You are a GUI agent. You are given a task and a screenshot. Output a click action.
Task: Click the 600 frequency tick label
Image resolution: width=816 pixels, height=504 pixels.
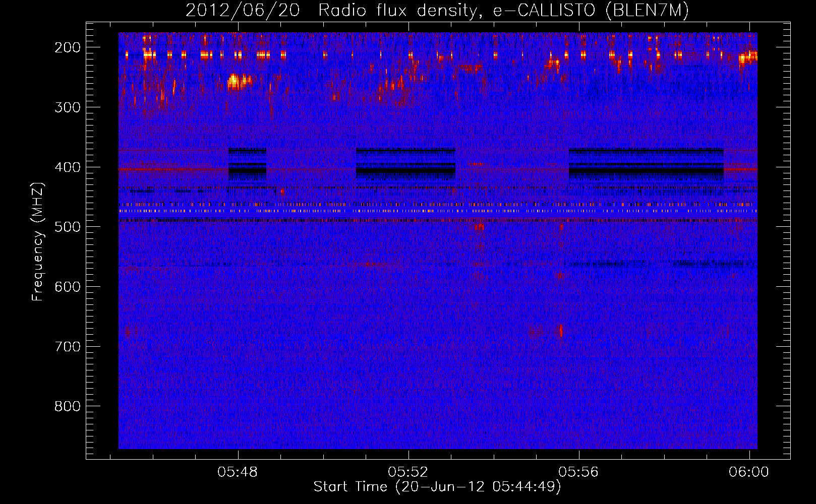point(68,287)
